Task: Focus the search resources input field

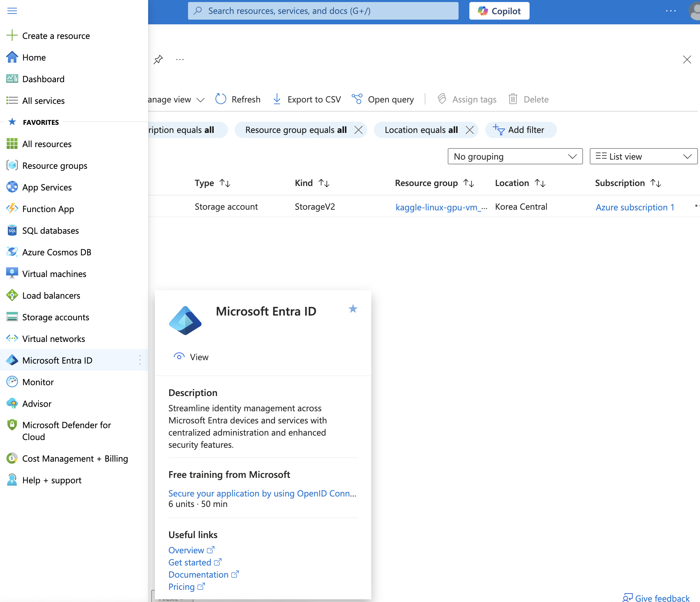Action: [323, 11]
